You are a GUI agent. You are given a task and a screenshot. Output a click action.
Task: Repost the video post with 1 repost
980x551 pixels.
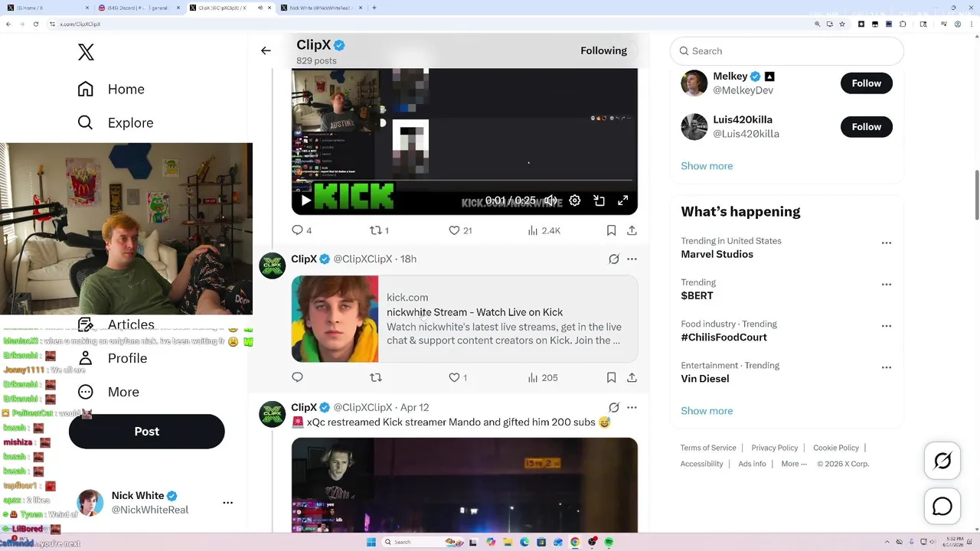click(379, 230)
